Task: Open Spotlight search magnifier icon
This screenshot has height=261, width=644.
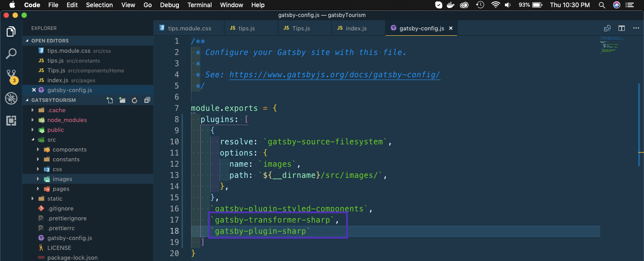Action: pyautogui.click(x=602, y=5)
